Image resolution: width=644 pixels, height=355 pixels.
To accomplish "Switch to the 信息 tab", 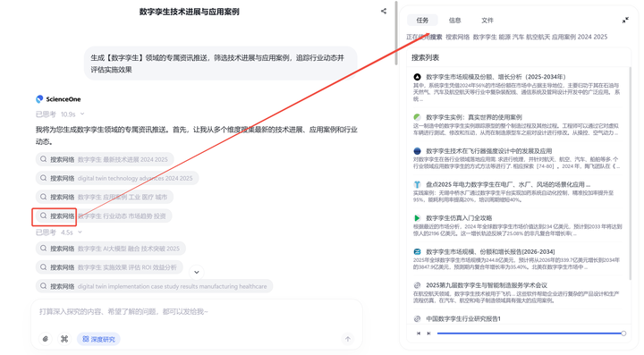I will tap(454, 20).
